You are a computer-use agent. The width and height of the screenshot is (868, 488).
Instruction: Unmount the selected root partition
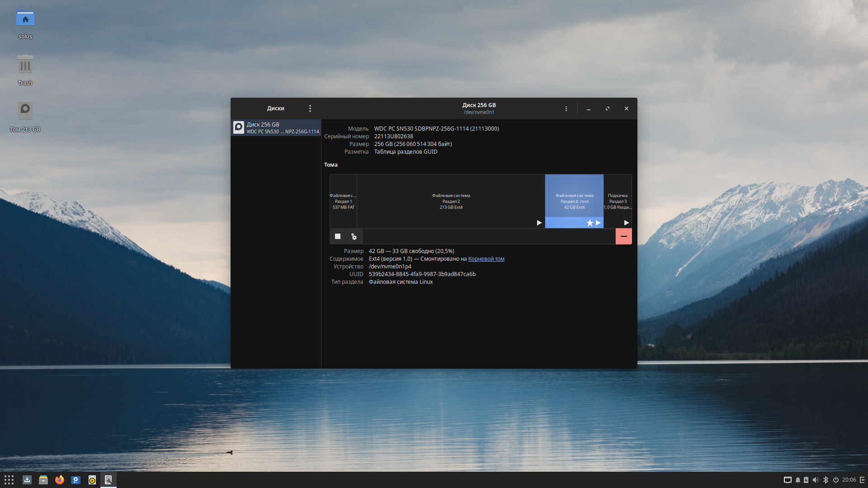click(337, 236)
